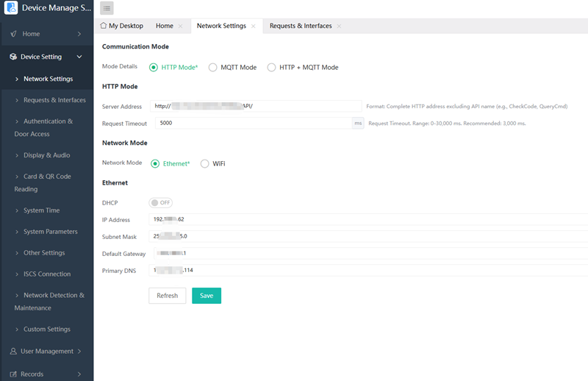Viewport: 588px width, 381px height.
Task: Switch to Requests & Interfaces tab
Action: [x=301, y=26]
